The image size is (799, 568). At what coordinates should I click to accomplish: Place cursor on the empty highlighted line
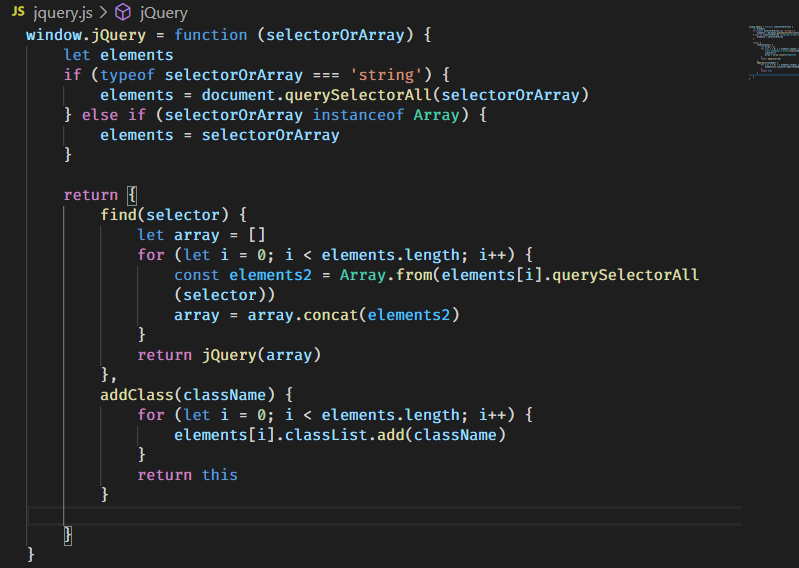pos(384,516)
